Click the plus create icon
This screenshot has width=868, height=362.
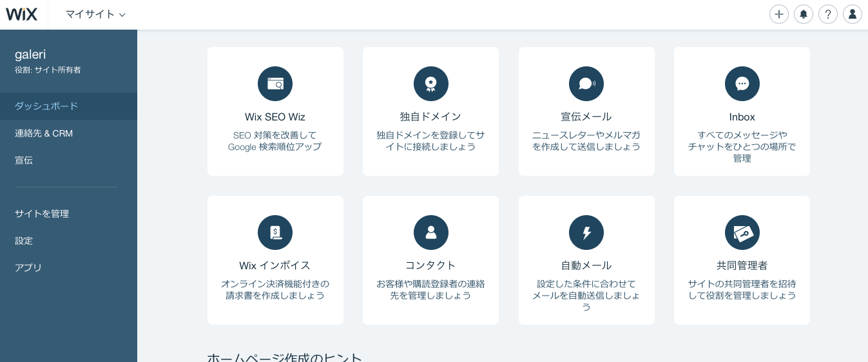click(x=779, y=14)
